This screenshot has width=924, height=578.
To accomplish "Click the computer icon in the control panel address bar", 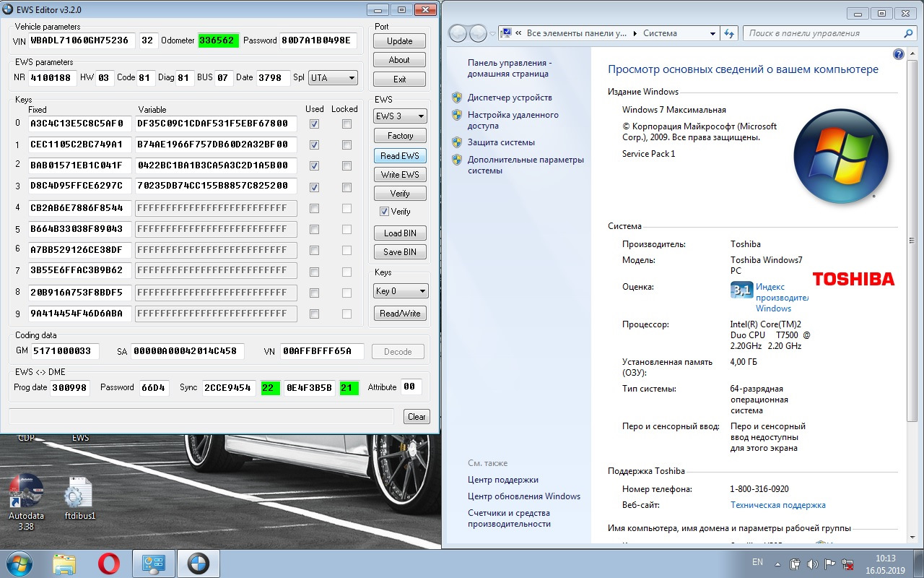I will pos(506,33).
